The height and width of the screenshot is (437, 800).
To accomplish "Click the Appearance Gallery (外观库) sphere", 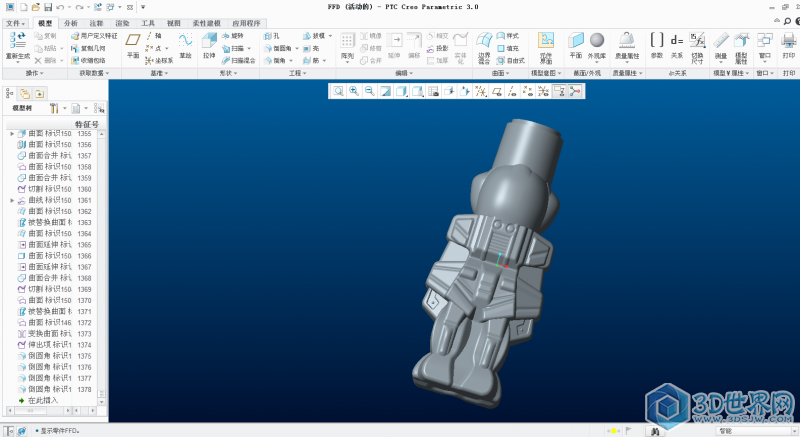I will point(596,45).
